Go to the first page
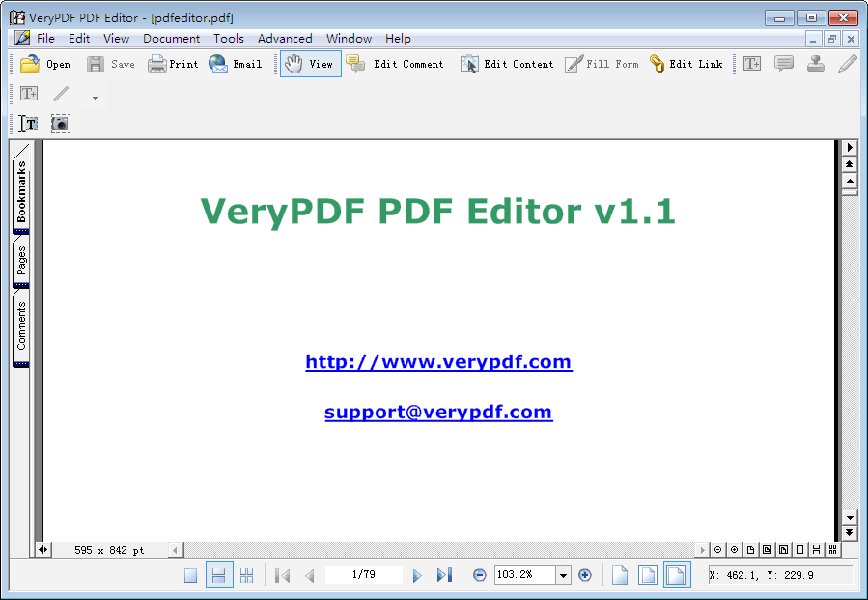Screen dimensions: 868x600 282,575
